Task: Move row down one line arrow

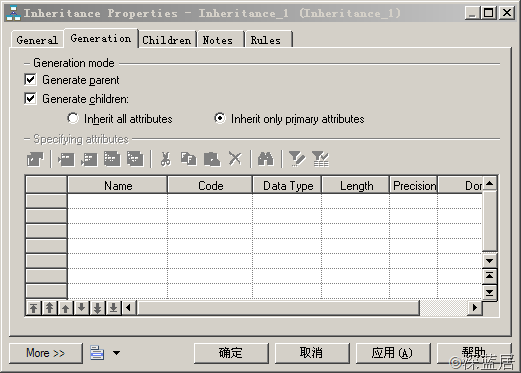Action: tap(81, 308)
